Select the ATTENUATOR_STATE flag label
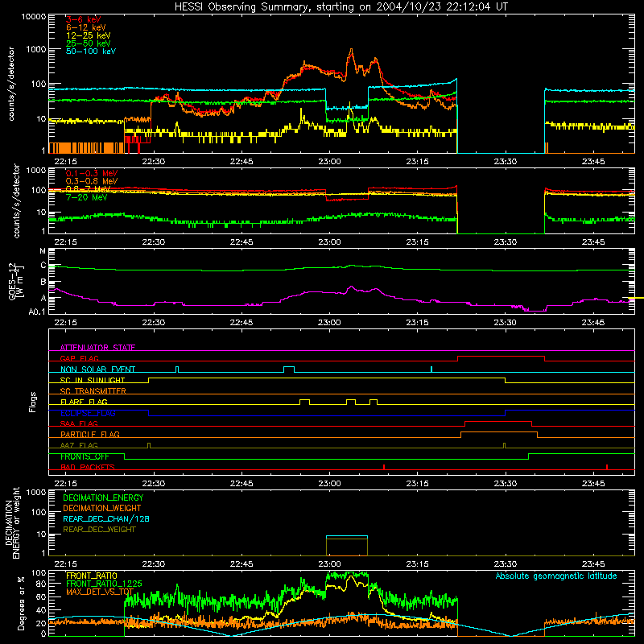 tap(97, 348)
